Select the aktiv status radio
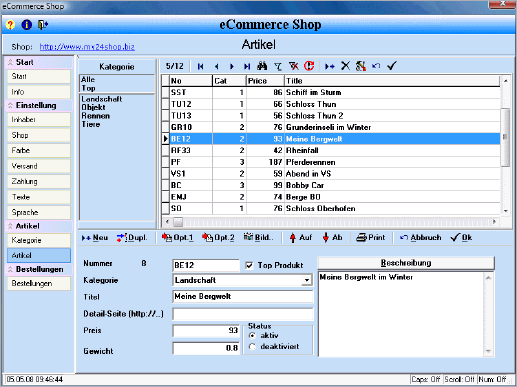This screenshot has height=387, width=517. tap(252, 336)
